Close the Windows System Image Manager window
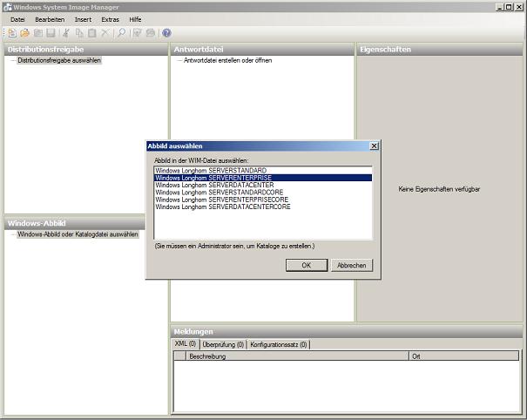Image resolution: width=527 pixels, height=420 pixels. click(x=518, y=7)
